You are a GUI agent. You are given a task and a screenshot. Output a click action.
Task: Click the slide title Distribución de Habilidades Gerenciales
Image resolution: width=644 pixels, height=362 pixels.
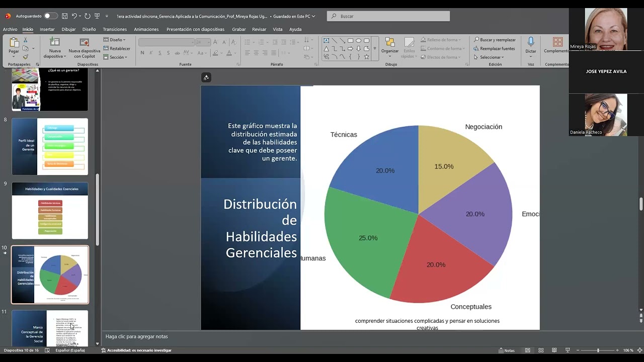click(260, 228)
